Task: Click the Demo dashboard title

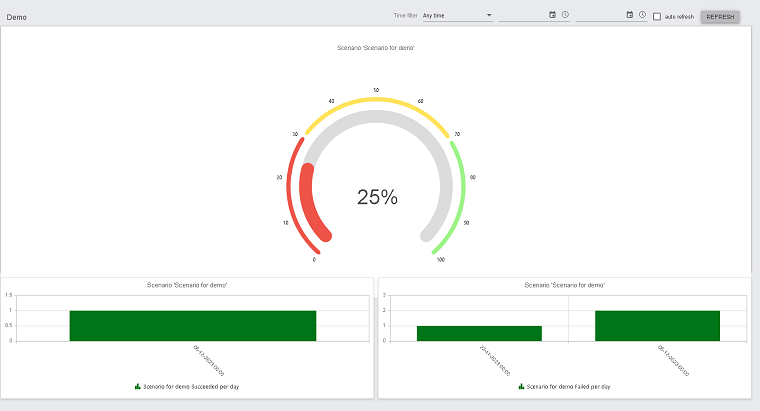Action: (17, 17)
